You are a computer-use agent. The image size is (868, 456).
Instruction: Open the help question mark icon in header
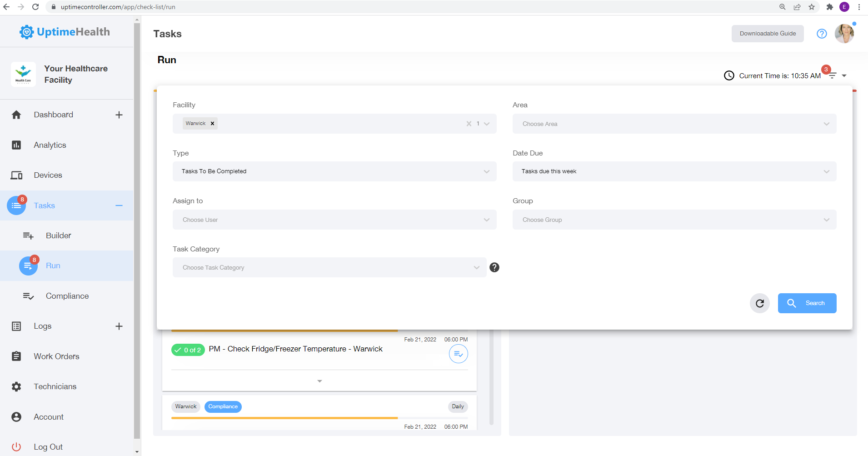822,34
